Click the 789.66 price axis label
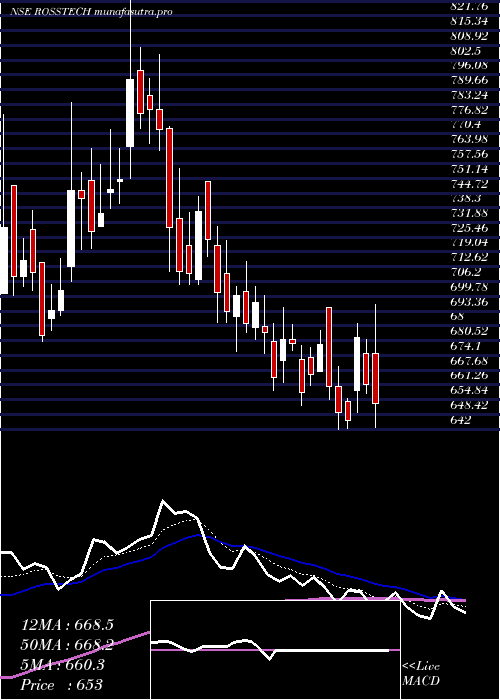500x700 pixels. 469,80
